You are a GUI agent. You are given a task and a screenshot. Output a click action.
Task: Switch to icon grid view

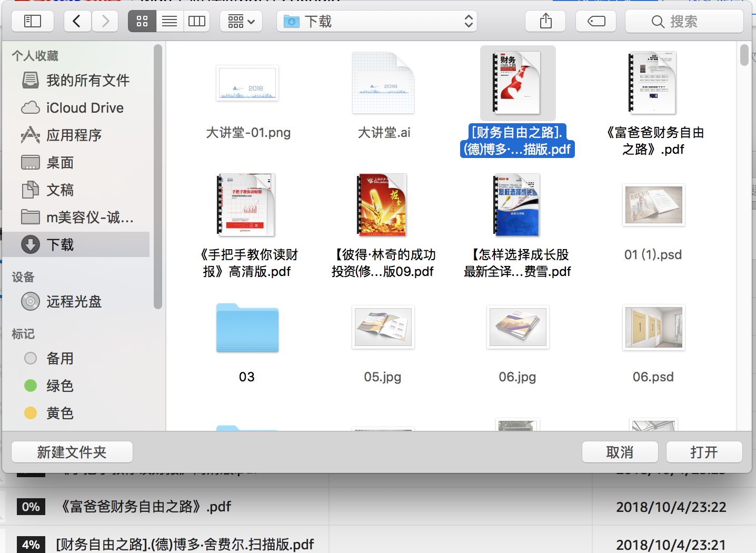[142, 21]
